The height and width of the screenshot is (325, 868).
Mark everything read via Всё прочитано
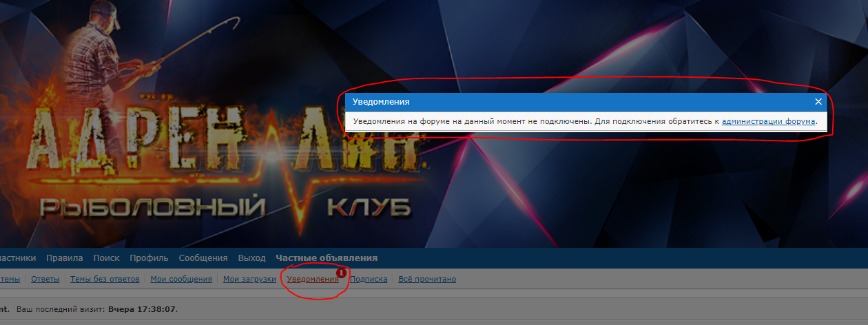point(428,279)
